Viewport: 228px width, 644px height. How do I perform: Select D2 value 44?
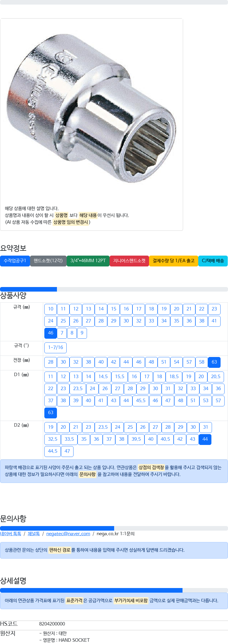205,439
